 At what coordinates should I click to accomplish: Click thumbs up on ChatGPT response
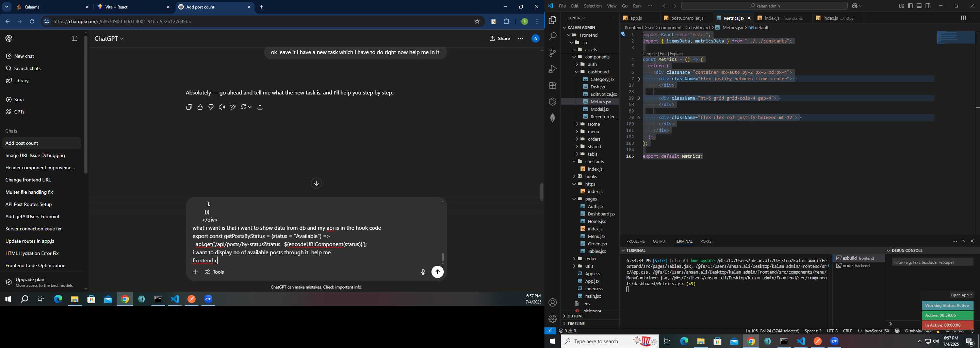(x=200, y=107)
